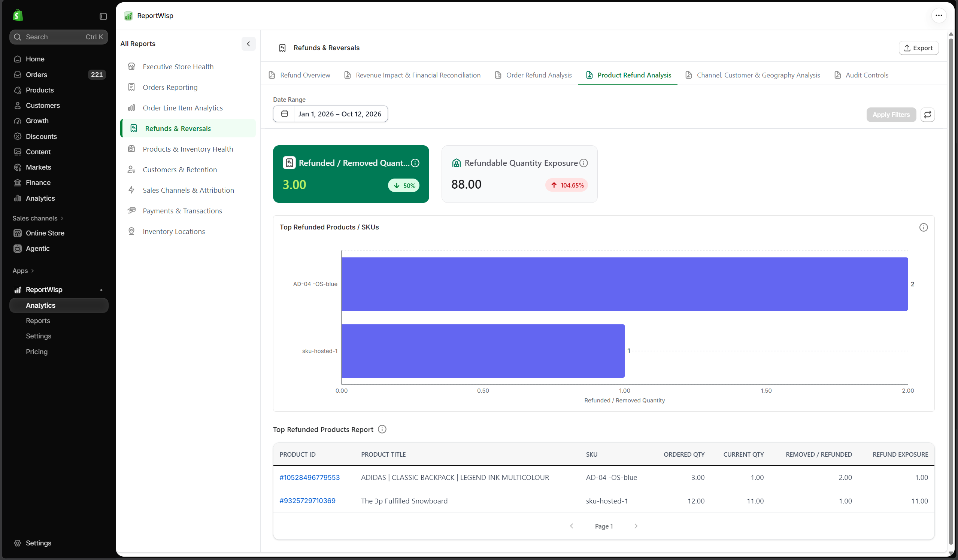The image size is (958, 560).
Task: Open product link #9325729710369
Action: (307, 501)
